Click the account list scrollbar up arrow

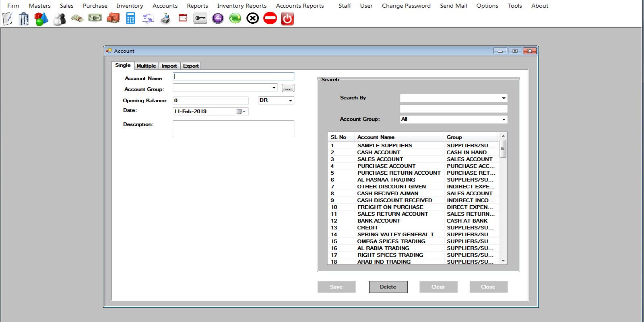pos(503,136)
